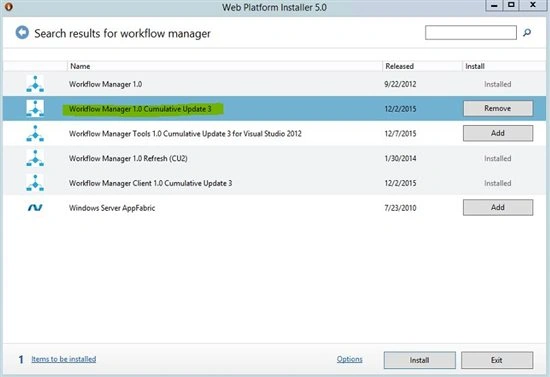Click the Windows Server AppFabric icon
This screenshot has height=377, width=550.
pyautogui.click(x=35, y=208)
